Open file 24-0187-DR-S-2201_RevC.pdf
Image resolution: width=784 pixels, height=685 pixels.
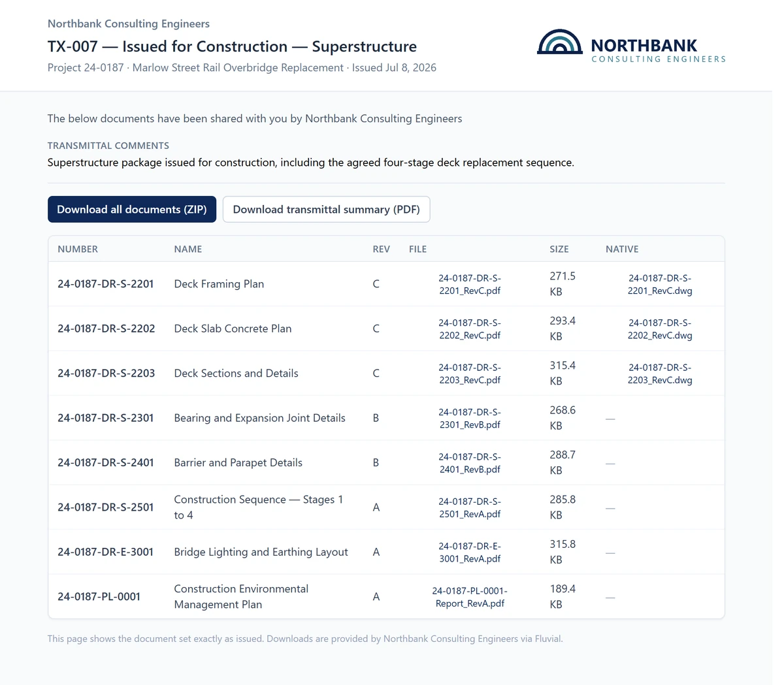(470, 285)
